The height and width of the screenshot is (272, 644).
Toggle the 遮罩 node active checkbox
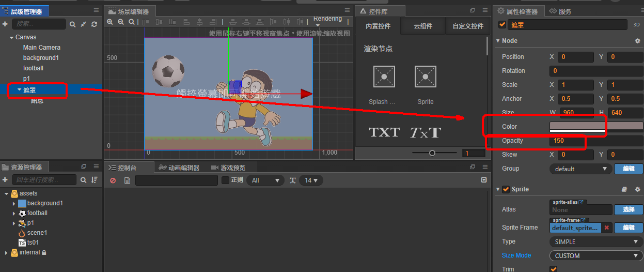[502, 25]
